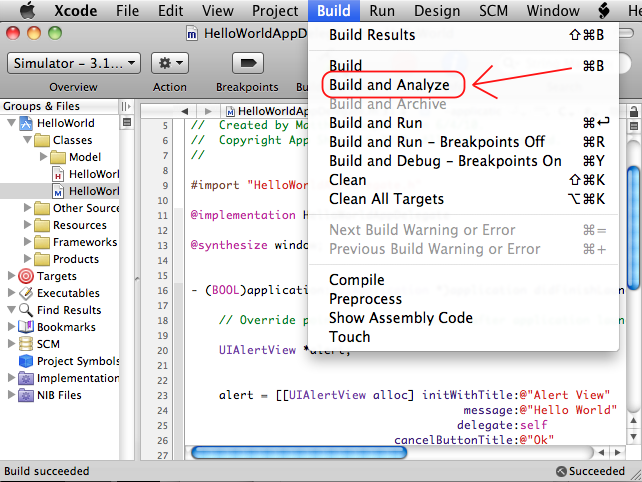Open the Xcode application menu
This screenshot has width=642, height=482.
tap(76, 11)
